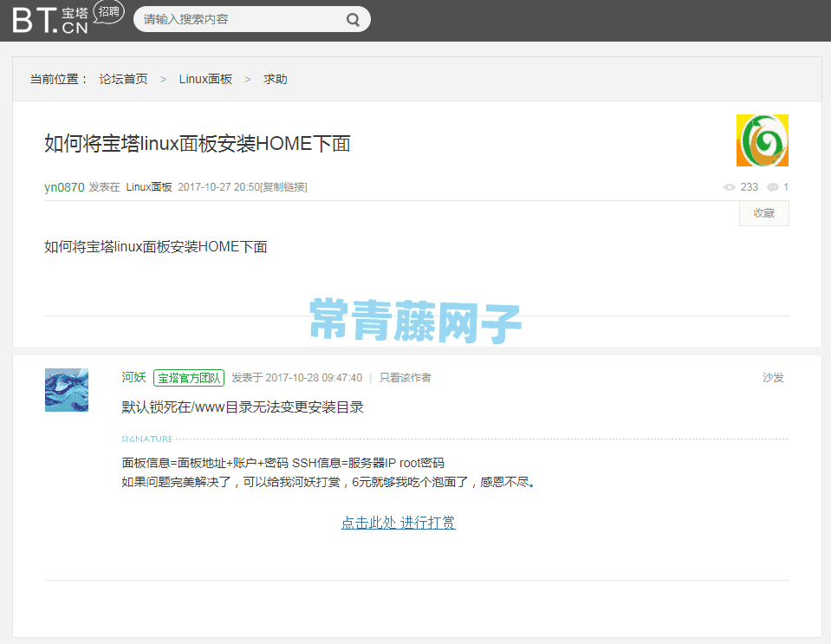The width and height of the screenshot is (831, 644).
Task: Click the comment bubble icon showing 1 reply
Action: point(774,186)
